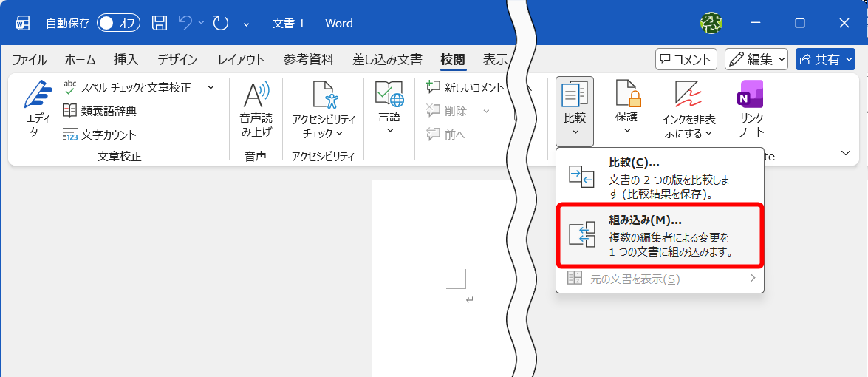Click the 前へ previous comment button

pyautogui.click(x=446, y=135)
